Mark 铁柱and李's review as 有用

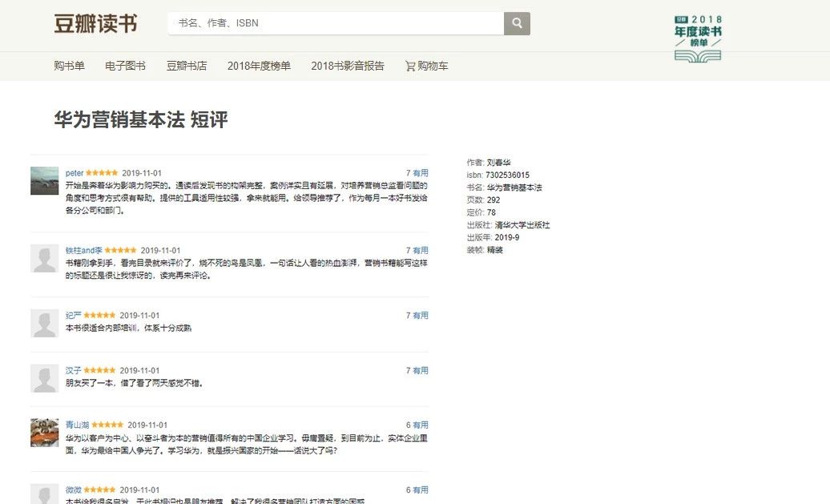pos(421,251)
